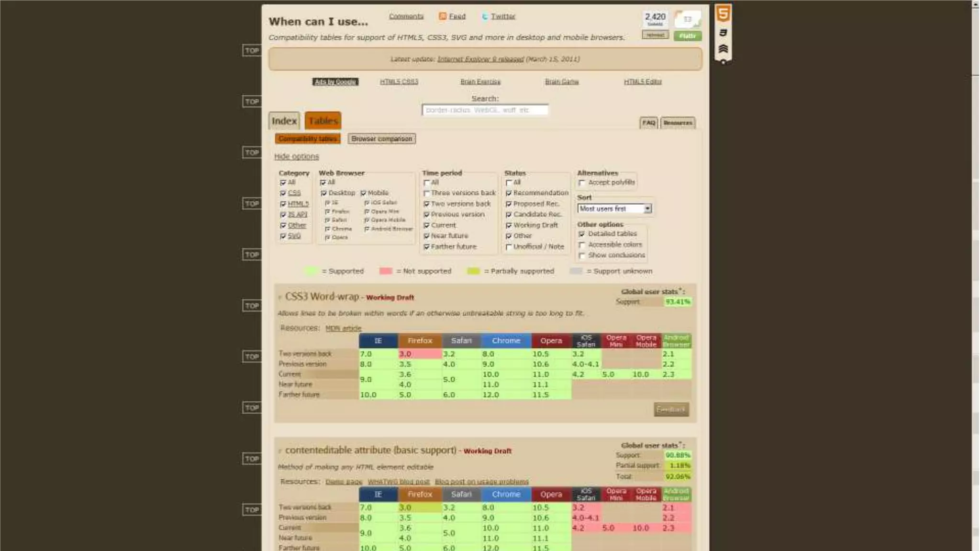Open the FAQ button
The width and height of the screenshot is (980, 551).
[x=648, y=123]
